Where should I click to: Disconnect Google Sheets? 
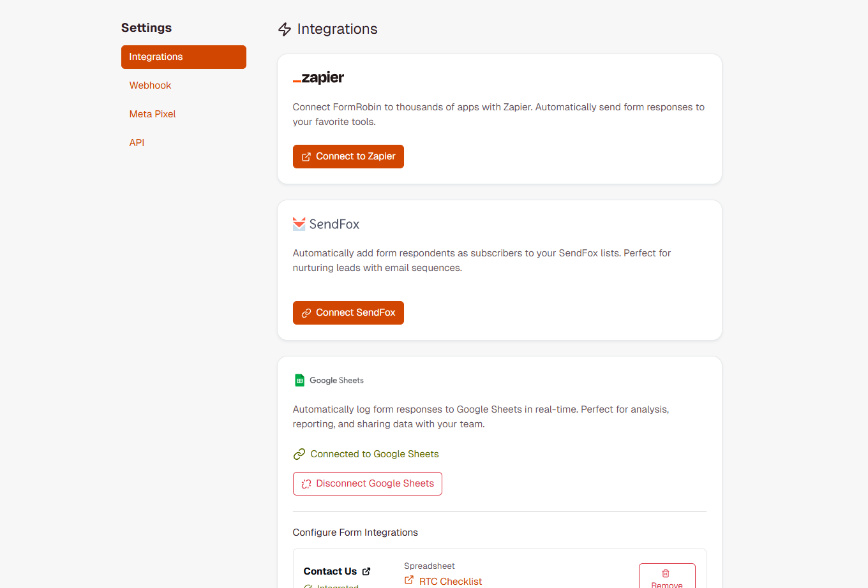(367, 483)
